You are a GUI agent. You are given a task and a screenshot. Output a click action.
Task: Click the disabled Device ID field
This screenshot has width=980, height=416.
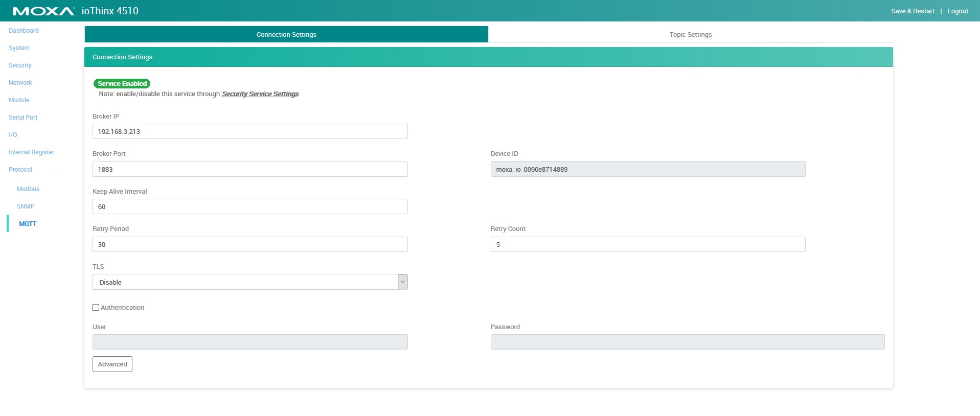coord(648,169)
